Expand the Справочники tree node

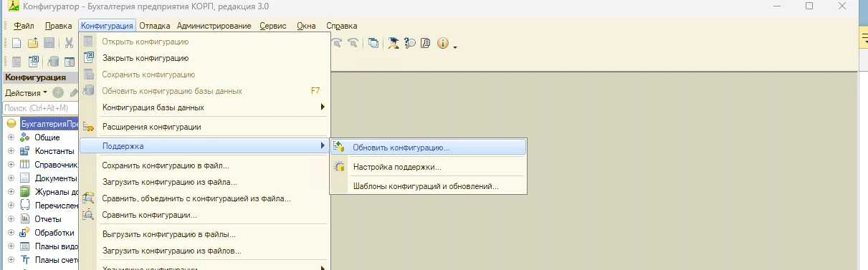[11, 165]
